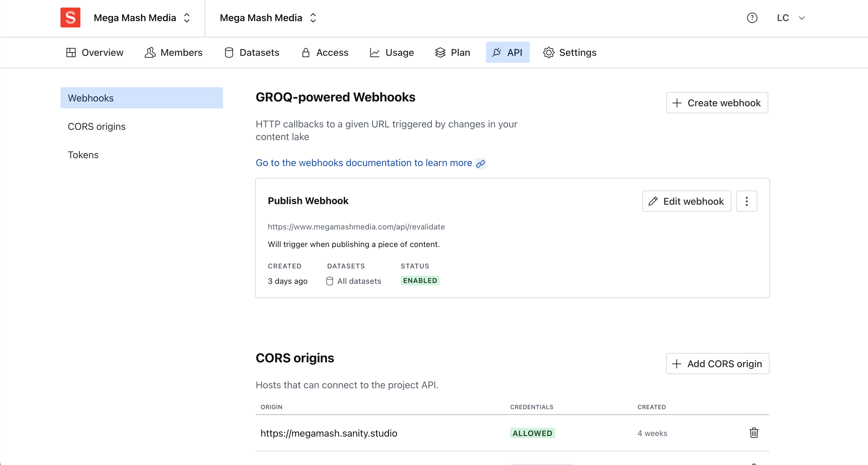Click the link icon after documentation text

[481, 164]
